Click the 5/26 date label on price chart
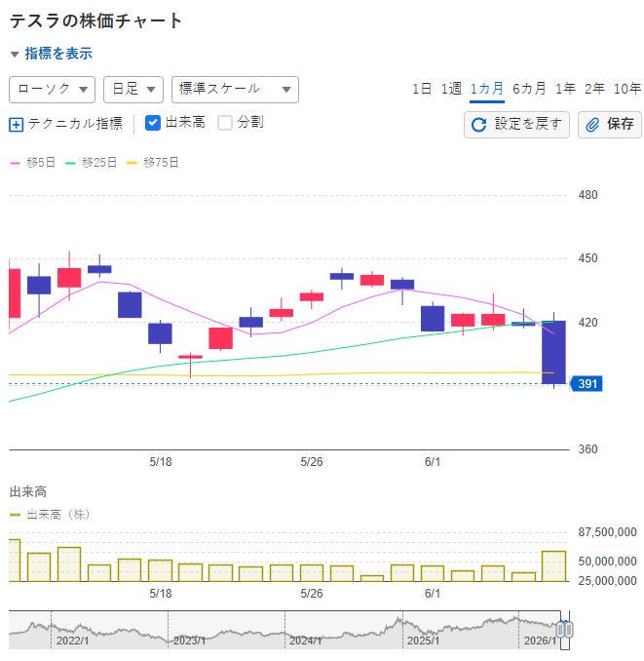 click(311, 462)
